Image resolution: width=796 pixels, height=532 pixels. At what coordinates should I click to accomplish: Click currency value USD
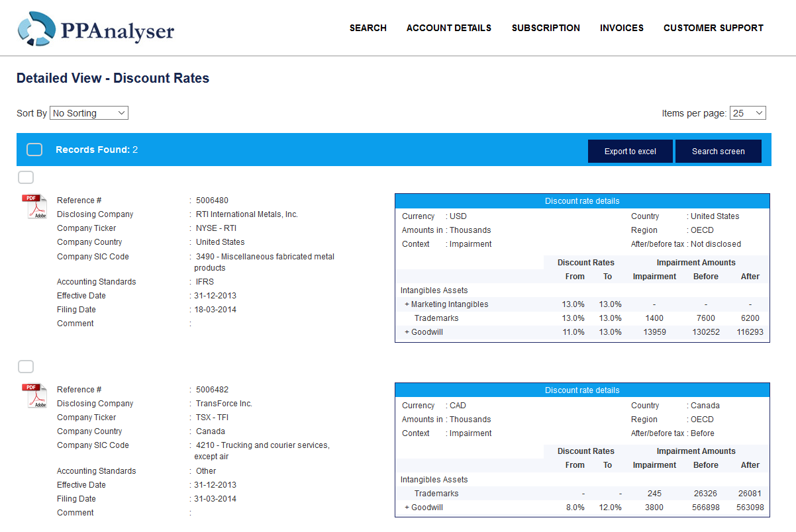(x=458, y=216)
